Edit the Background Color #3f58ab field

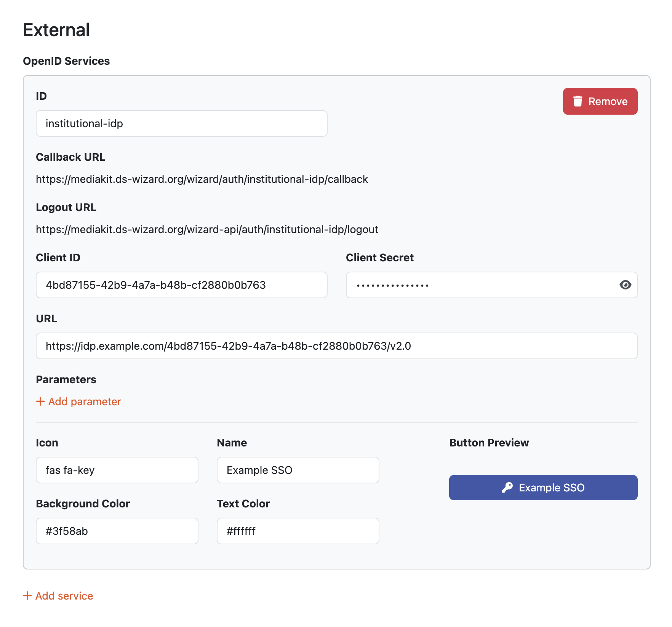(x=117, y=531)
